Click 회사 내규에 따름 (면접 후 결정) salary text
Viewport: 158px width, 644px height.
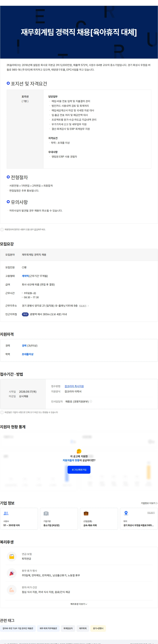[38, 285]
